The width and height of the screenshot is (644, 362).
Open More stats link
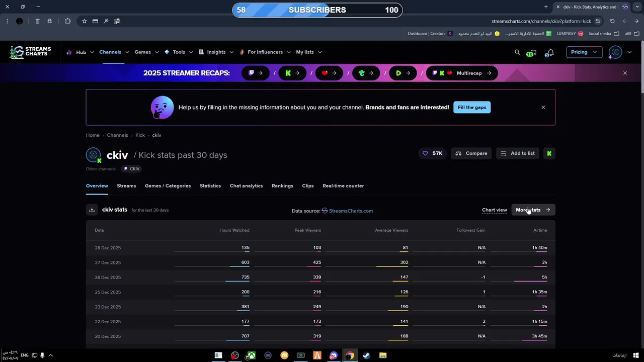(x=533, y=210)
